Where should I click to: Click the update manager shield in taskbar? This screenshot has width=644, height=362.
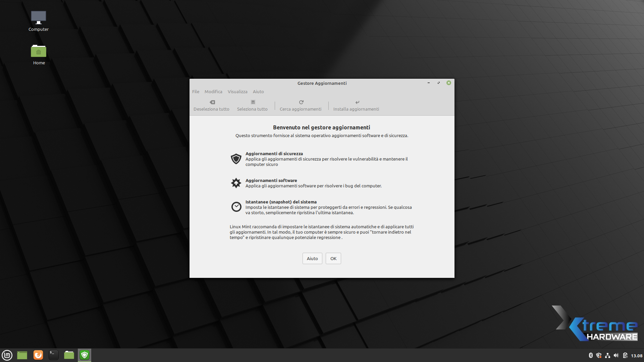(85, 355)
